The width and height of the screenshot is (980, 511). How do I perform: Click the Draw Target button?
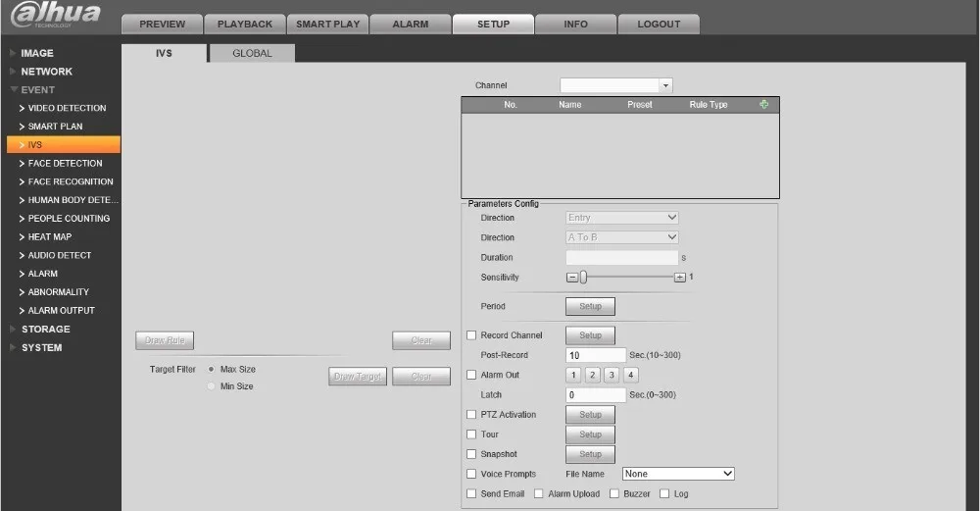(x=358, y=377)
